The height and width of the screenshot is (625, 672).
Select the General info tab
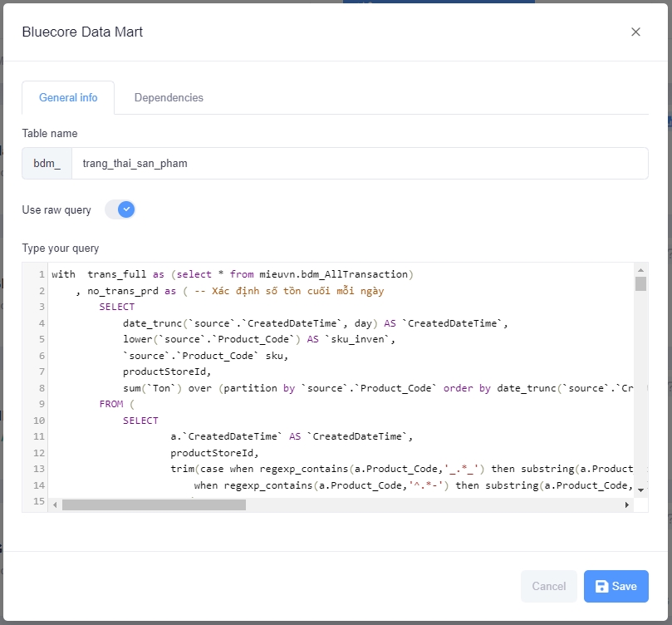[68, 97]
